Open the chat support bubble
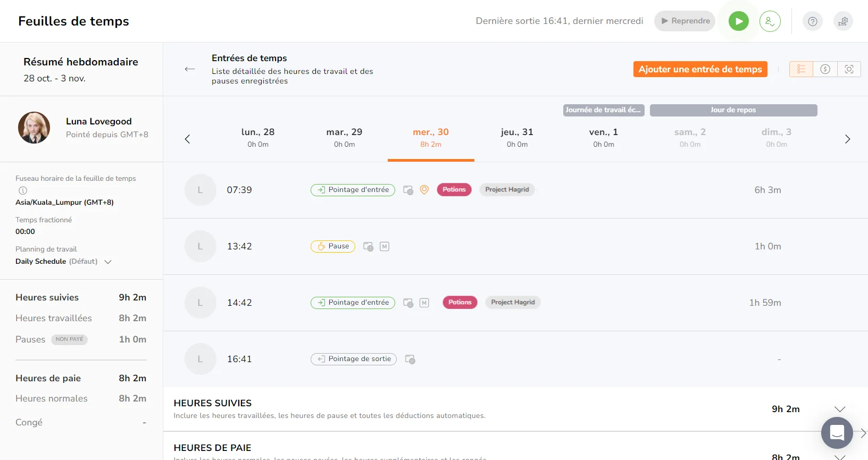The width and height of the screenshot is (868, 460). (837, 432)
